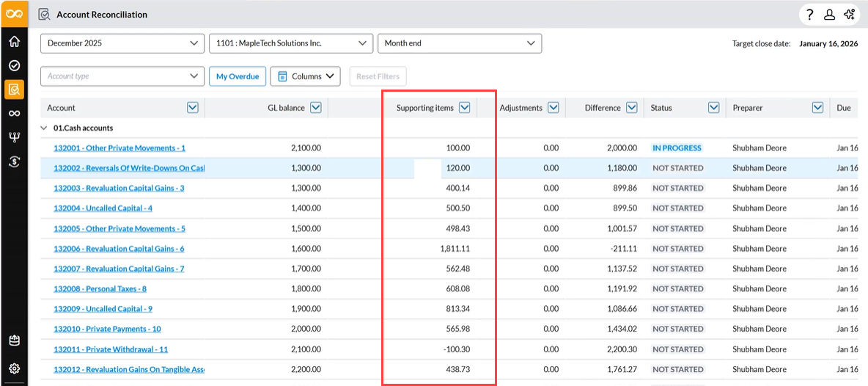This screenshot has width=868, height=386.
Task: Click the Home icon in sidebar
Action: [x=14, y=41]
